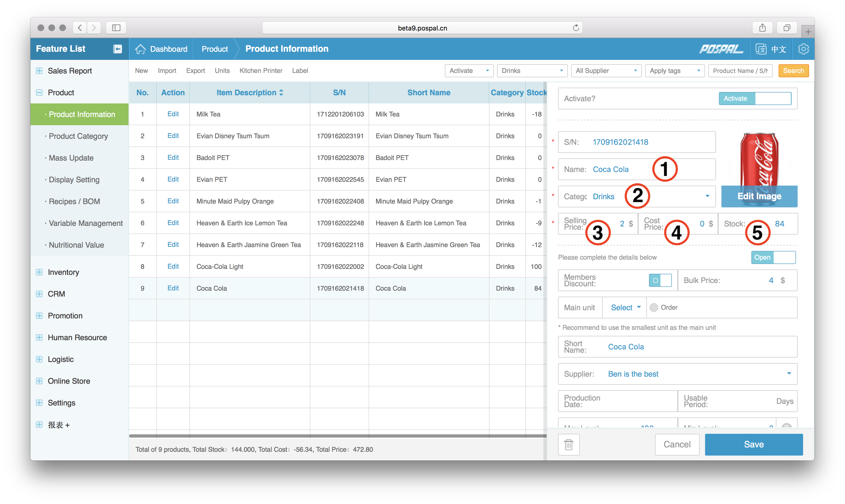Click Edit for the Milk Tea row
845x504 pixels.
pos(173,114)
